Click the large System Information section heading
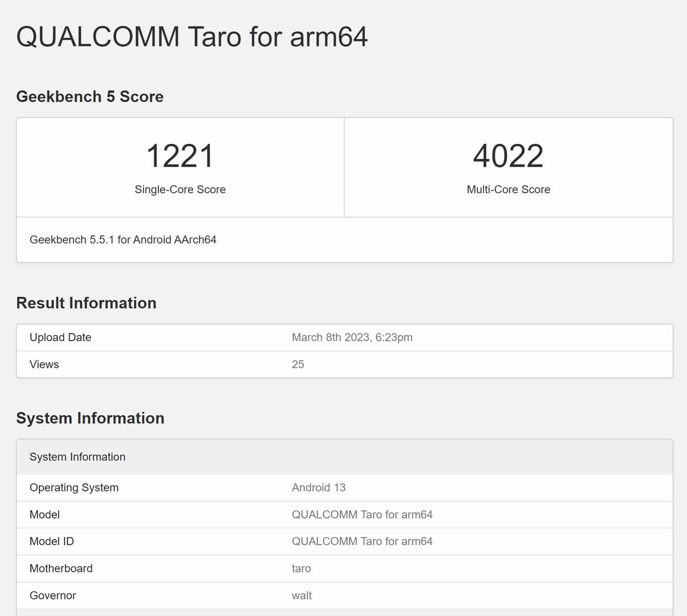This screenshot has height=616, width=687. [x=90, y=418]
